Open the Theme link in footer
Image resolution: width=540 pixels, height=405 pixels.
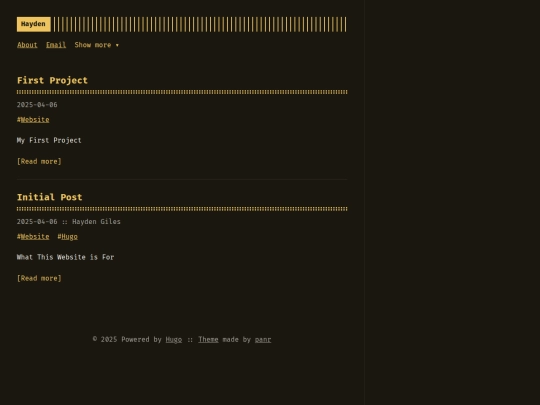tap(208, 340)
